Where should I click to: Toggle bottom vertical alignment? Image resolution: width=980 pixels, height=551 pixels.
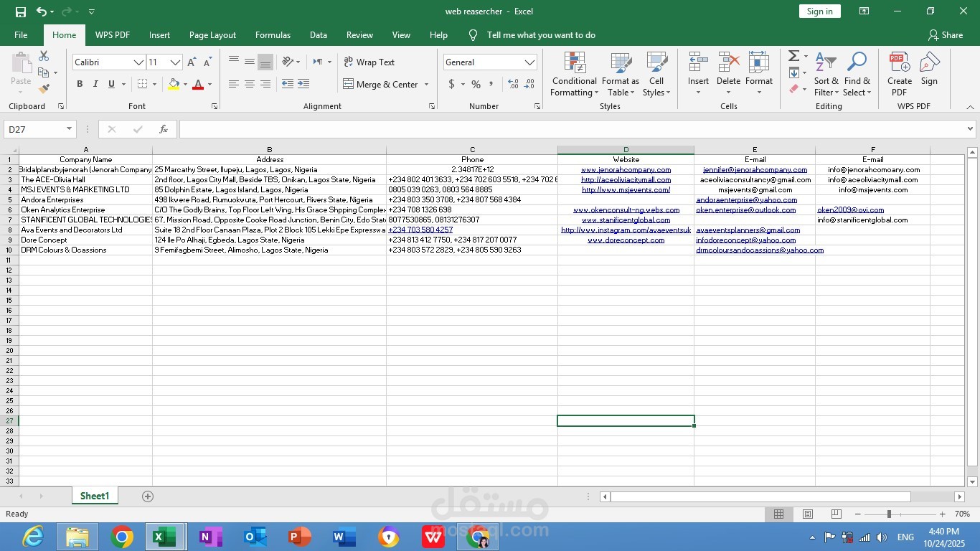(x=265, y=62)
